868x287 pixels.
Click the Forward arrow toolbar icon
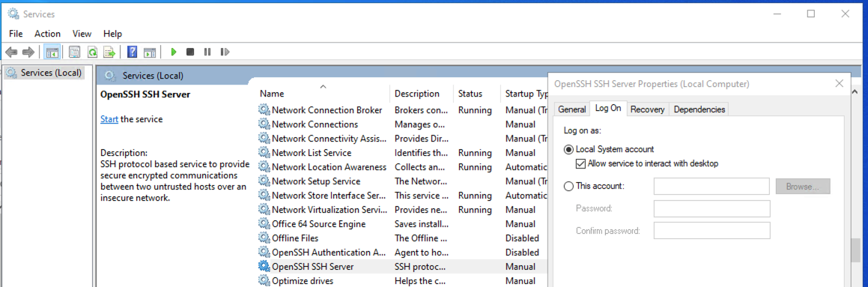coord(28,52)
